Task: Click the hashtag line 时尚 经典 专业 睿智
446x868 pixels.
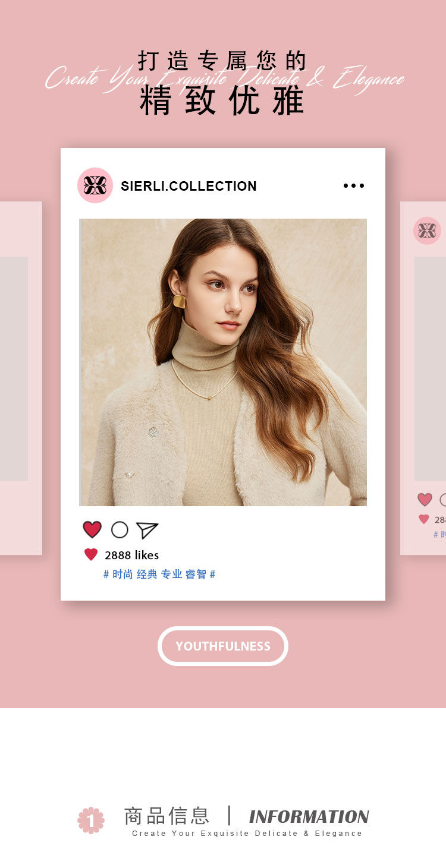Action: [159, 574]
